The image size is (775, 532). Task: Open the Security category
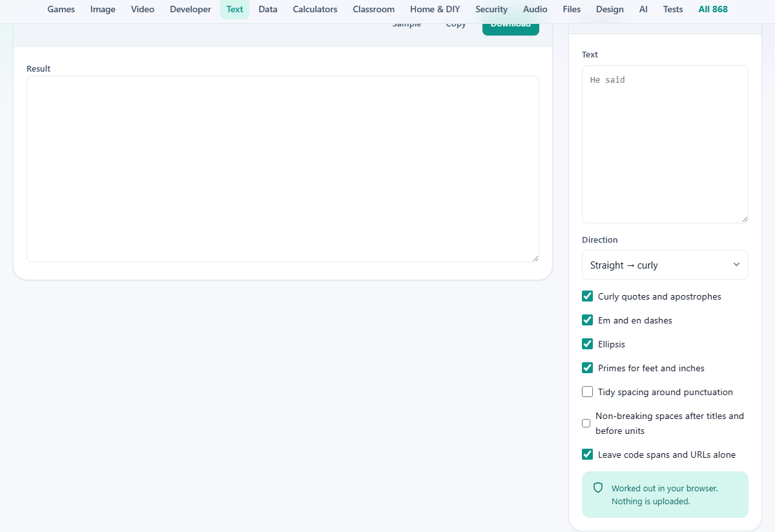(491, 9)
